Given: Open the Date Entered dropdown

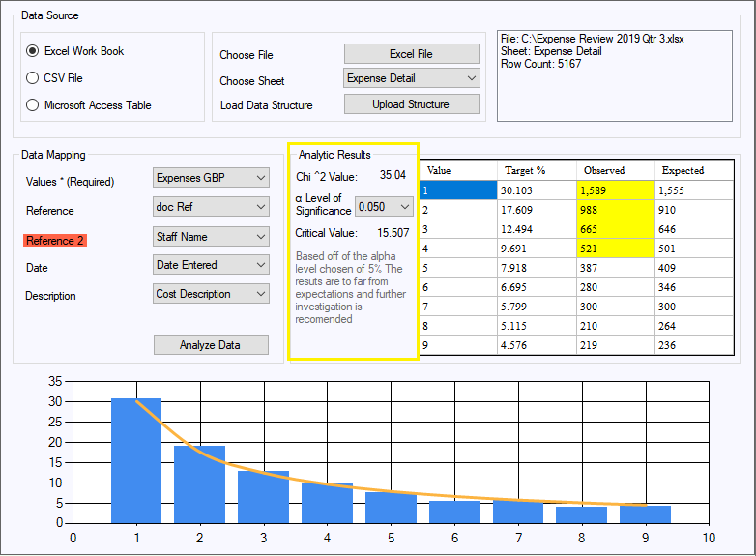Looking at the screenshot, I should click(x=211, y=265).
